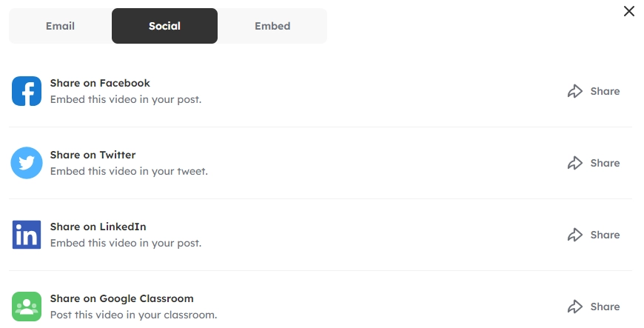The image size is (644, 328).
Task: Select the Social tab
Action: [164, 26]
